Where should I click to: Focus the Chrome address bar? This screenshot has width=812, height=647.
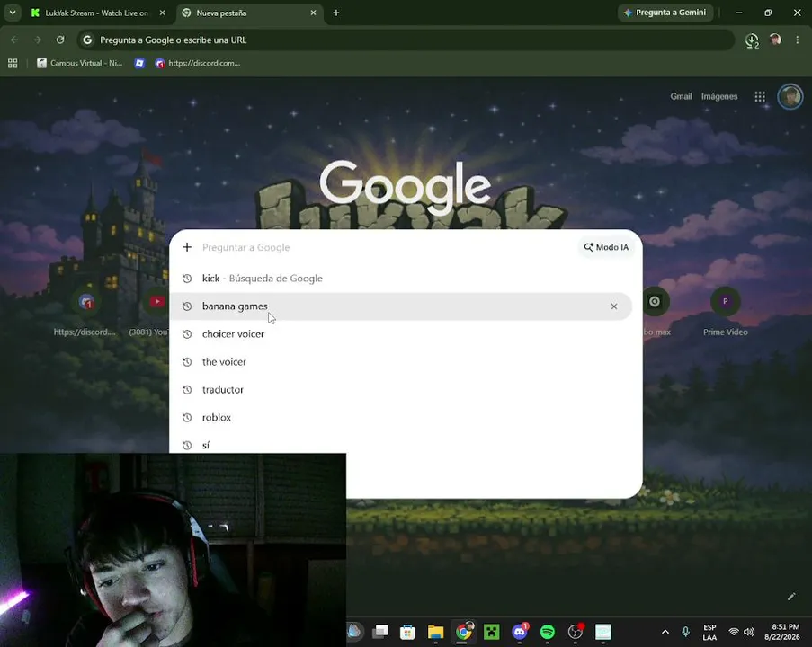(x=406, y=40)
